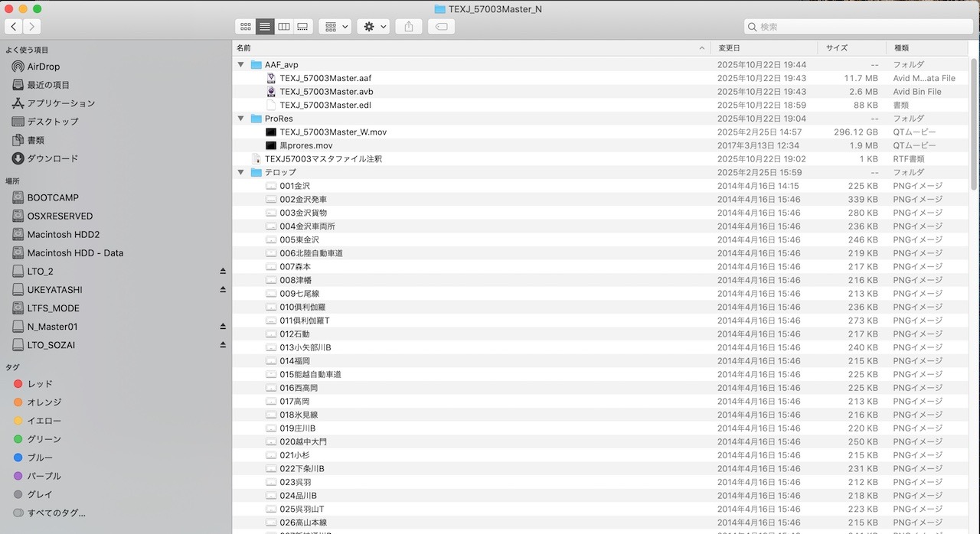Click the Edit Tags toolbar icon
Image resolution: width=980 pixels, height=534 pixels.
coord(441,27)
